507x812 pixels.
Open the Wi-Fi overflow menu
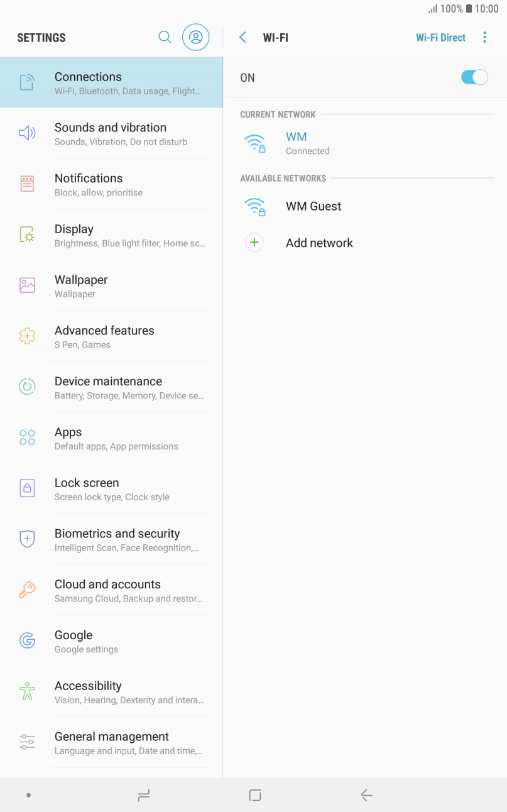484,37
